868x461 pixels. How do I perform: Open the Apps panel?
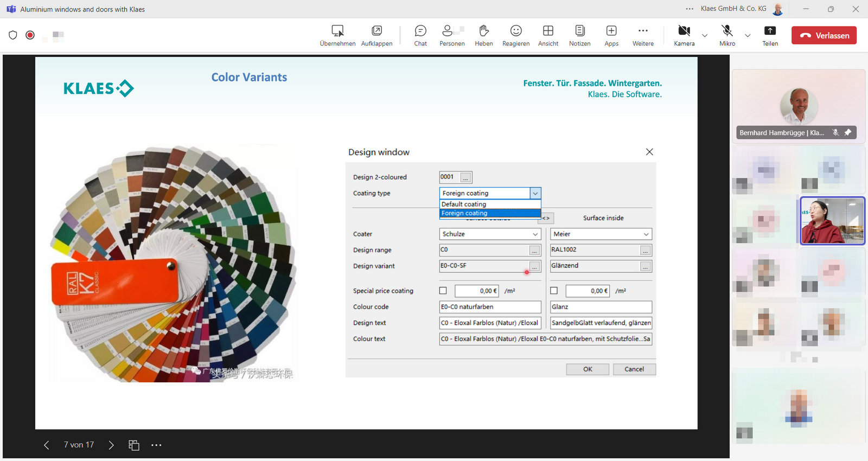point(611,35)
